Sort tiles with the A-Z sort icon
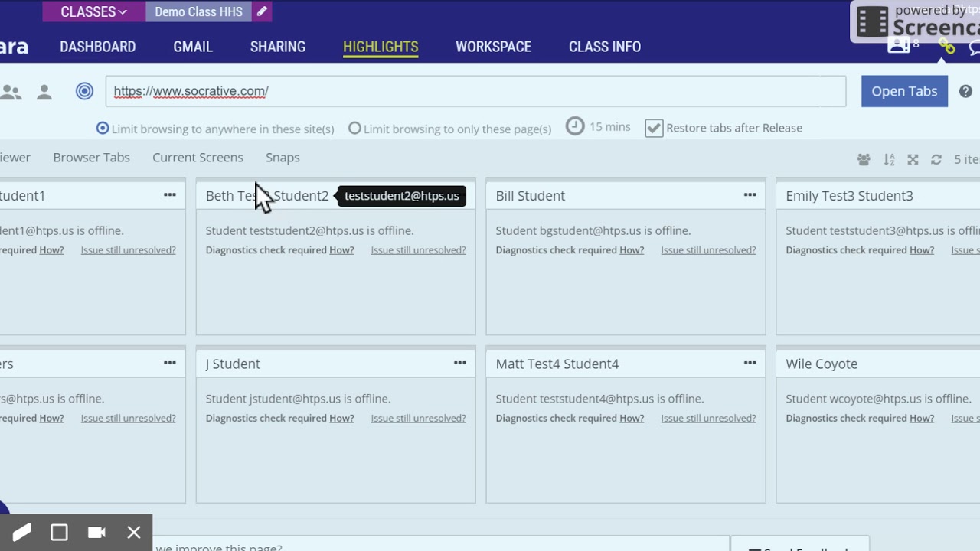Viewport: 980px width, 551px height. 889,159
